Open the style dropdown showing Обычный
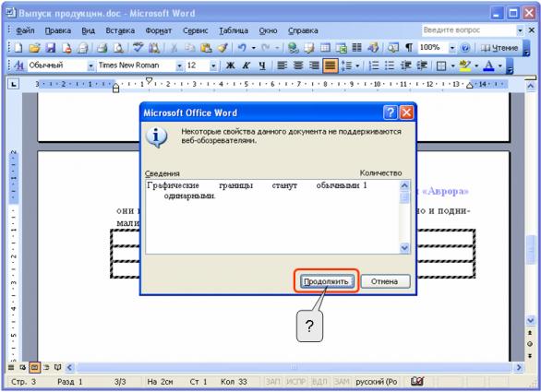The width and height of the screenshot is (541, 392). (x=90, y=65)
